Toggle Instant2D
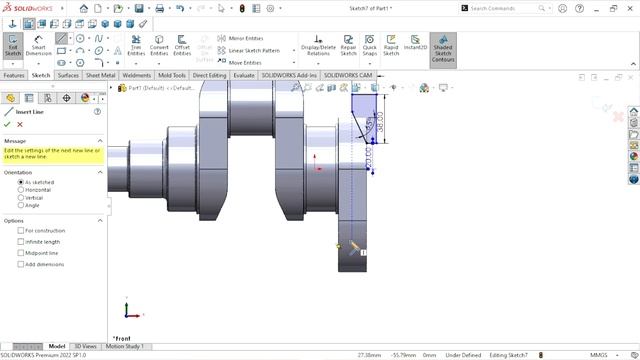Viewport: 640px width, 360px height. pos(415,42)
